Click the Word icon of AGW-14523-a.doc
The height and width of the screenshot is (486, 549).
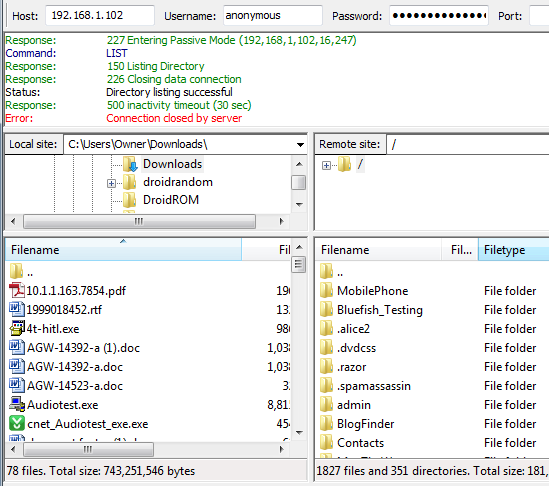[16, 385]
